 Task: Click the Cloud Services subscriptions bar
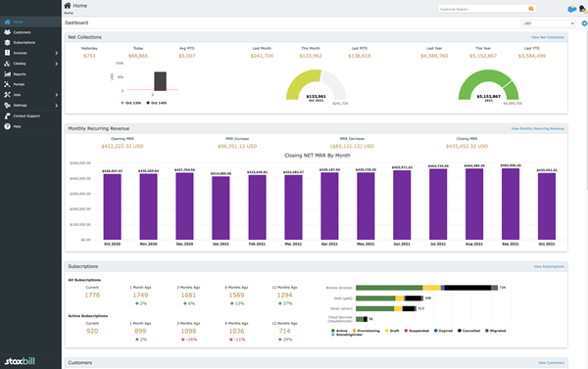[x=362, y=319]
